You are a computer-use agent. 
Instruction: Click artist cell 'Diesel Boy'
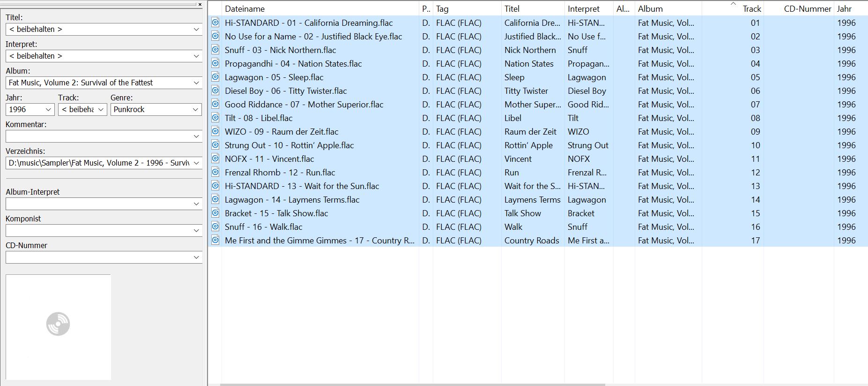[x=587, y=91]
